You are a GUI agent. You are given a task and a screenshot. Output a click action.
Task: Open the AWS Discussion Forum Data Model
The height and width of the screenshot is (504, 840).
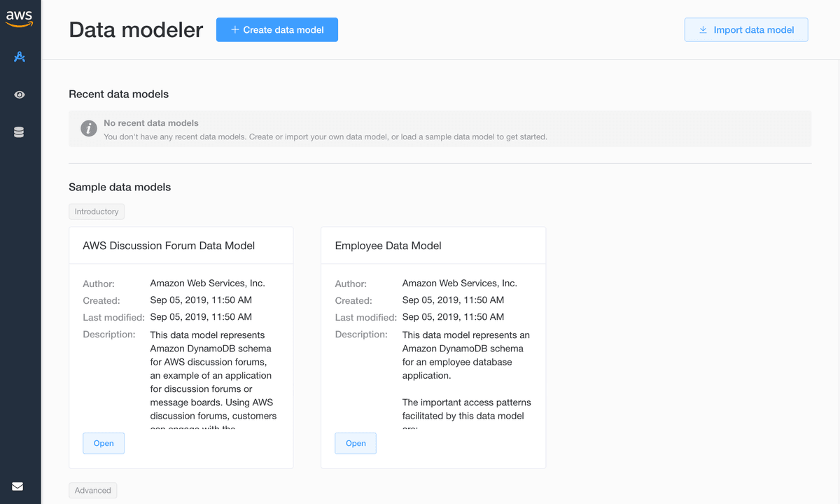point(104,443)
